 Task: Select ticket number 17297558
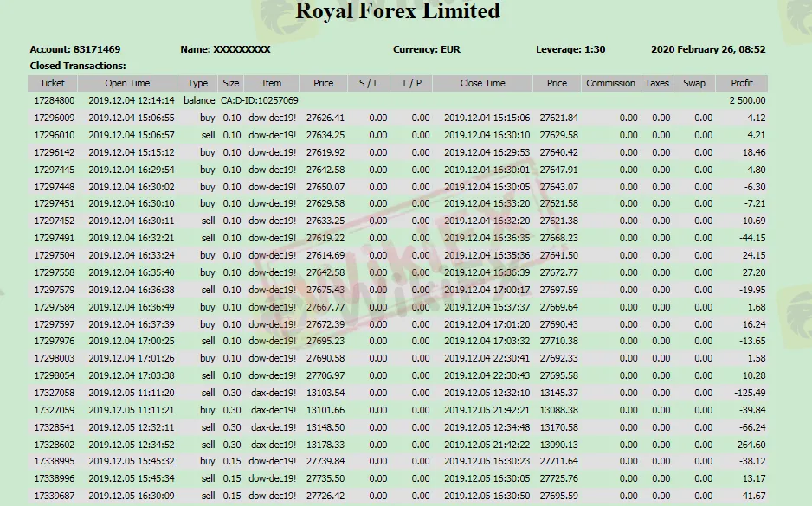click(55, 272)
